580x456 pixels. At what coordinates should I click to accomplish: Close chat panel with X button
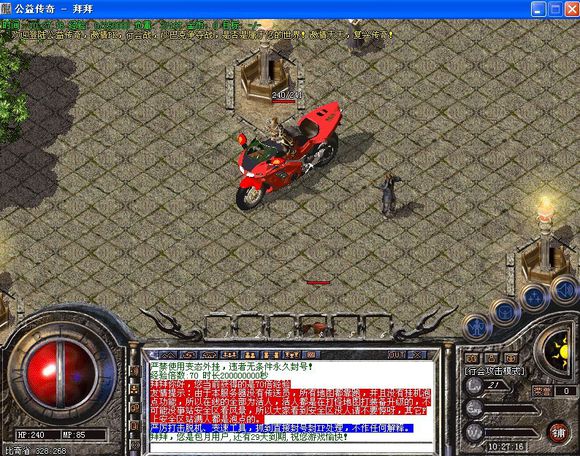point(417,355)
